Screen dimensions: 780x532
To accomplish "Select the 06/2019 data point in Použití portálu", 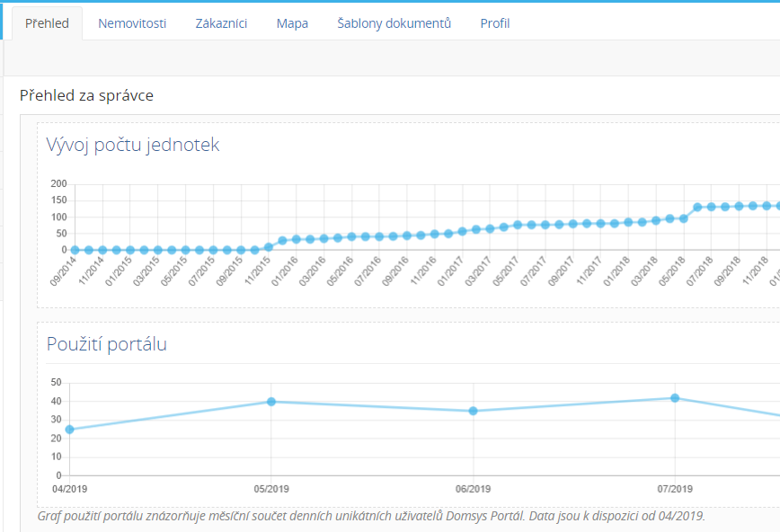I will pyautogui.click(x=473, y=411).
